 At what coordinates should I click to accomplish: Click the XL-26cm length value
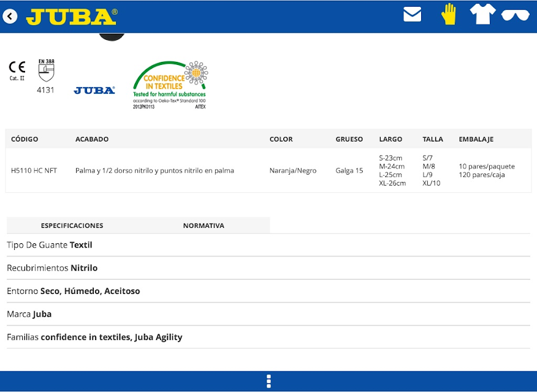(x=392, y=183)
